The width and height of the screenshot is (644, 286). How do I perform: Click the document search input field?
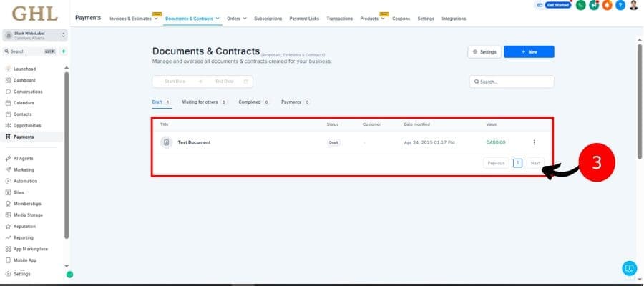[512, 82]
